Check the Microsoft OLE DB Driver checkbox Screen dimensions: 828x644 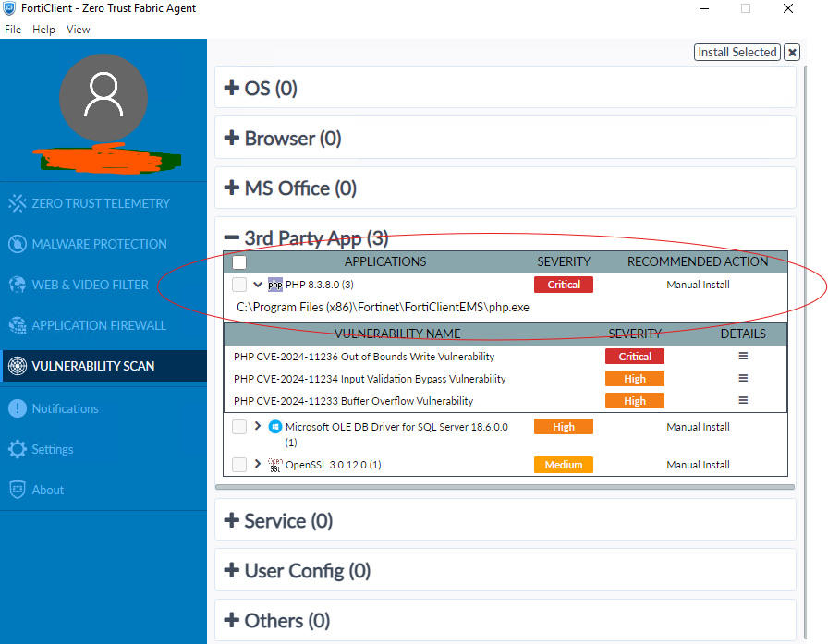[239, 427]
